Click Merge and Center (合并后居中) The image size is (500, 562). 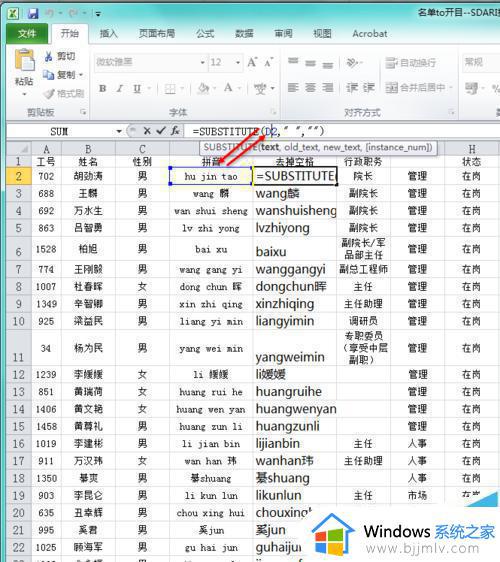tap(416, 88)
